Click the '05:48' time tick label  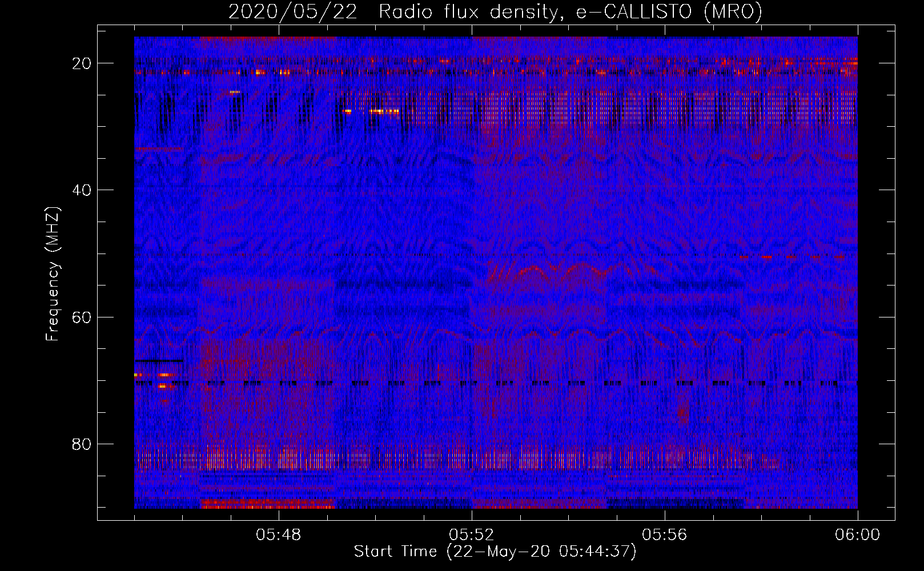click(x=279, y=535)
